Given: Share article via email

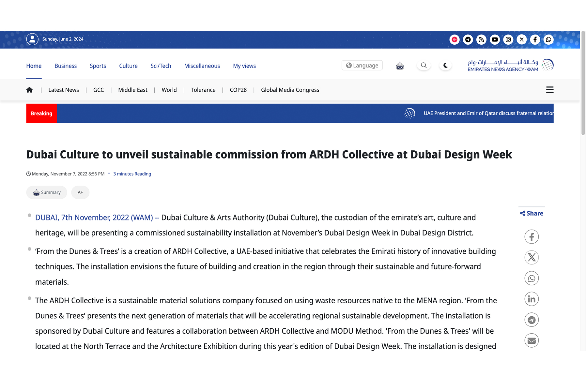Looking at the screenshot, I should coord(532,341).
